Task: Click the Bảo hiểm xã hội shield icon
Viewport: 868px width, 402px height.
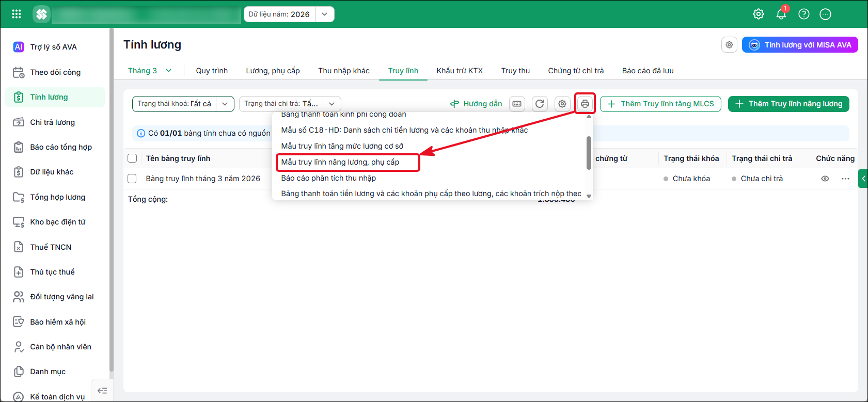Action: pyautogui.click(x=19, y=321)
